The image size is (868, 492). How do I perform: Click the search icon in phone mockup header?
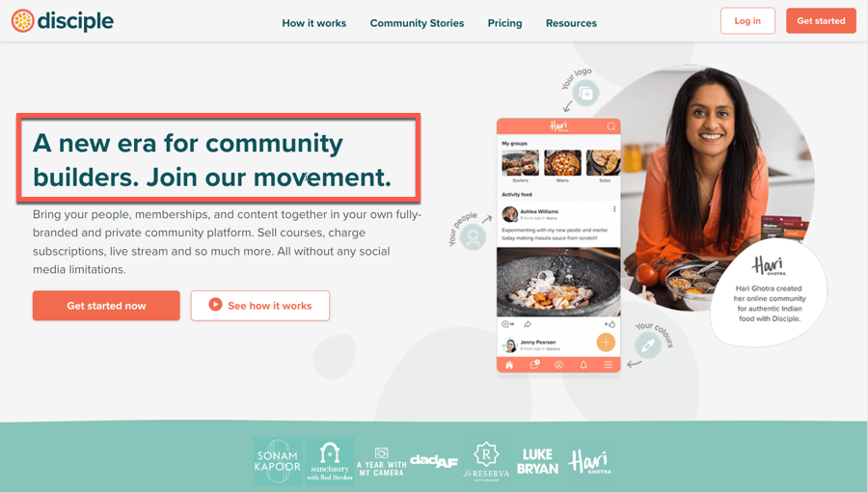(x=611, y=126)
